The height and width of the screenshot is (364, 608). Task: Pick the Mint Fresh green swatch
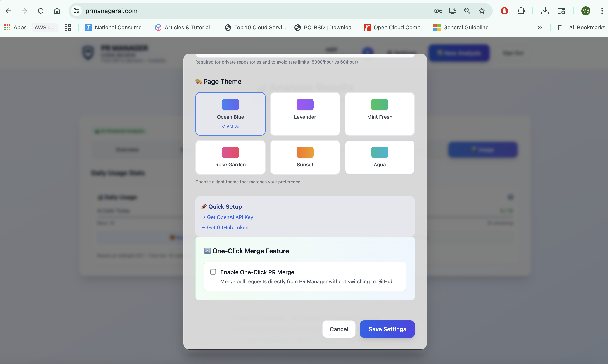(x=379, y=105)
